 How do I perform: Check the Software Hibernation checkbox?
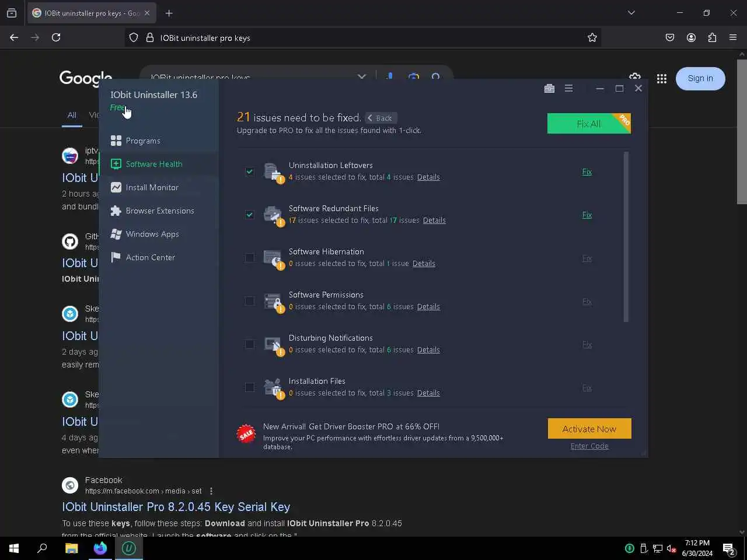click(250, 258)
